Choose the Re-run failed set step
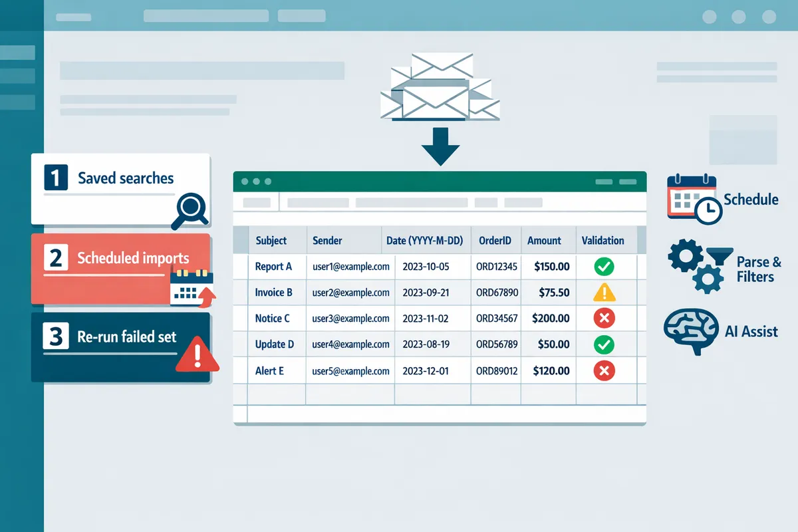Image resolution: width=798 pixels, height=532 pixels. pos(120,347)
